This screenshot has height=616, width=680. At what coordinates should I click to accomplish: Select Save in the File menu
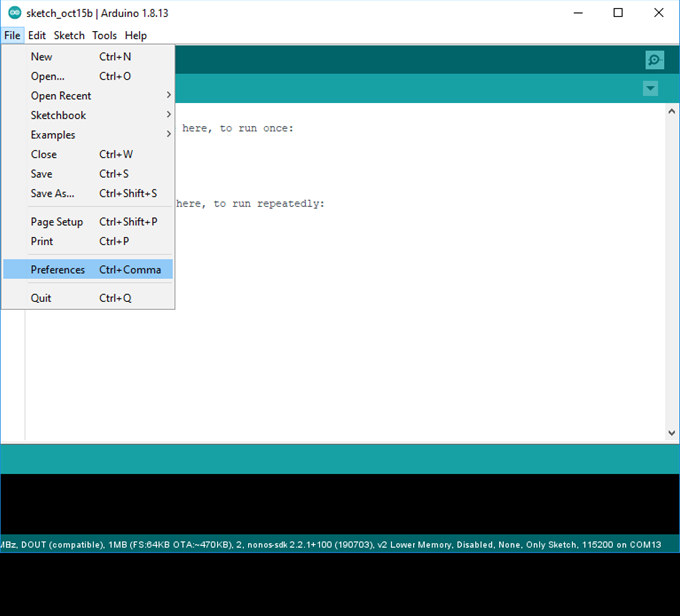88,174
